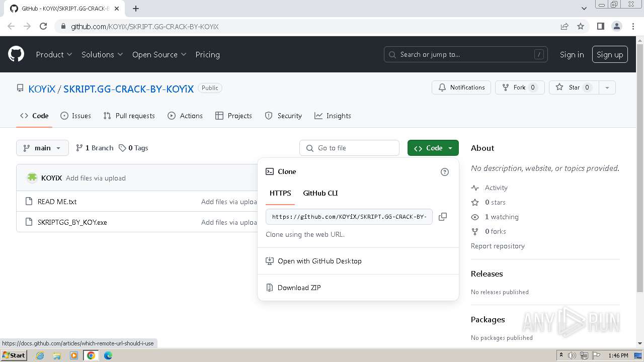644x362 pixels.
Task: Close the GitHub browser tab
Action: [x=117, y=9]
